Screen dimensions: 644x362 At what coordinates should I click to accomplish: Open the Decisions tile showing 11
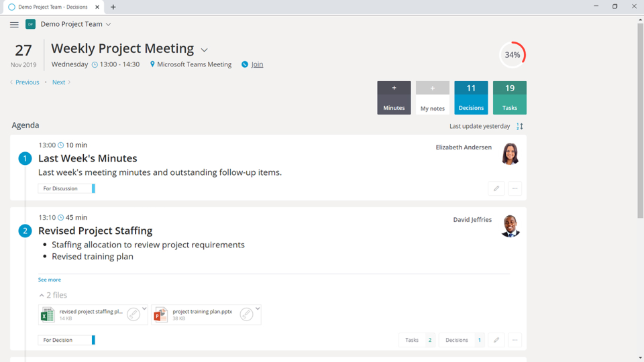tap(471, 98)
